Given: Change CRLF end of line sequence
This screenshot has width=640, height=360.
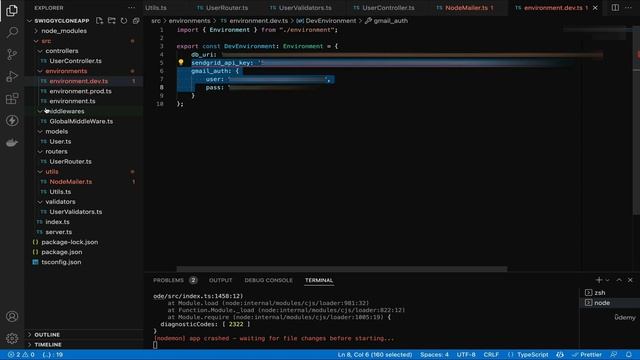Looking at the screenshot, I should [x=491, y=355].
